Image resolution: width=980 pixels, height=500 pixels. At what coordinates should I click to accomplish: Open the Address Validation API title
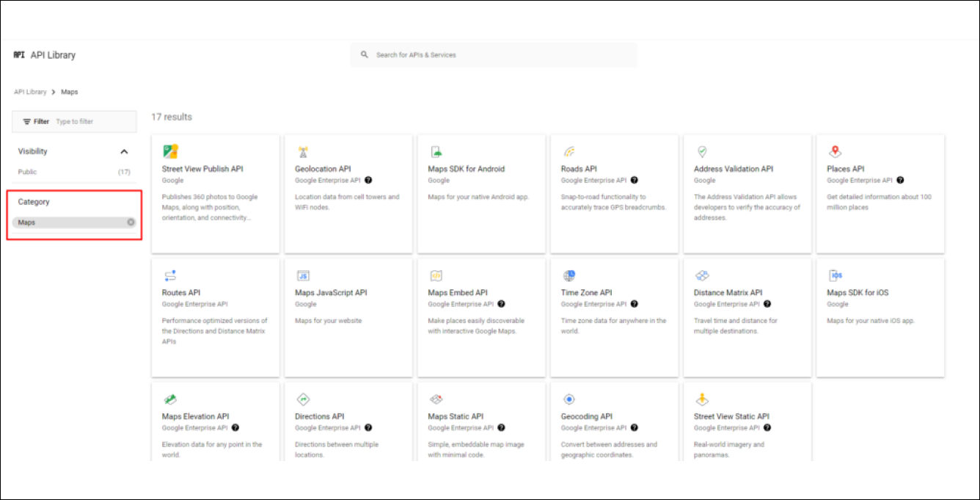click(x=734, y=169)
